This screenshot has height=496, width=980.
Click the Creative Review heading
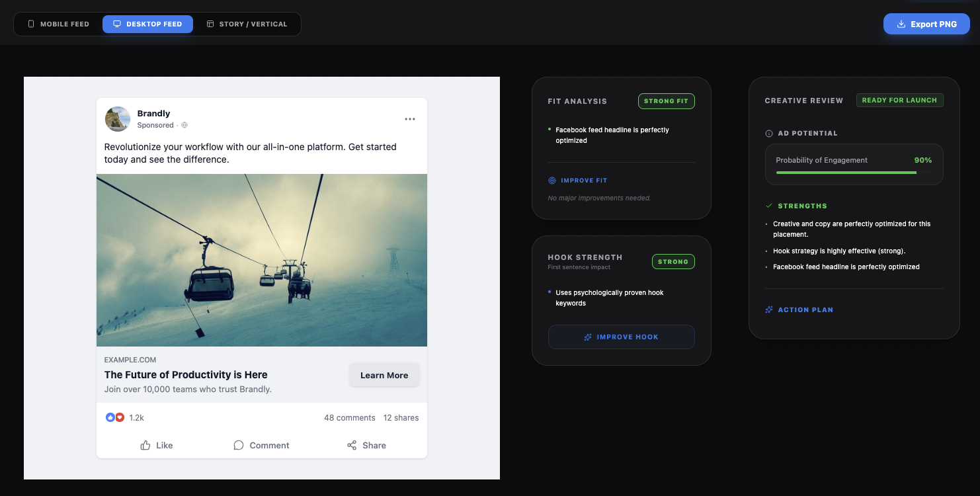point(804,101)
